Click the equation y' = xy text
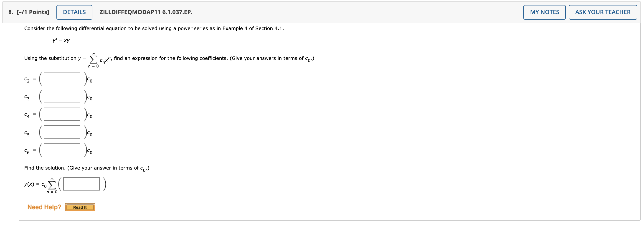The width and height of the screenshot is (644, 232). [x=61, y=40]
